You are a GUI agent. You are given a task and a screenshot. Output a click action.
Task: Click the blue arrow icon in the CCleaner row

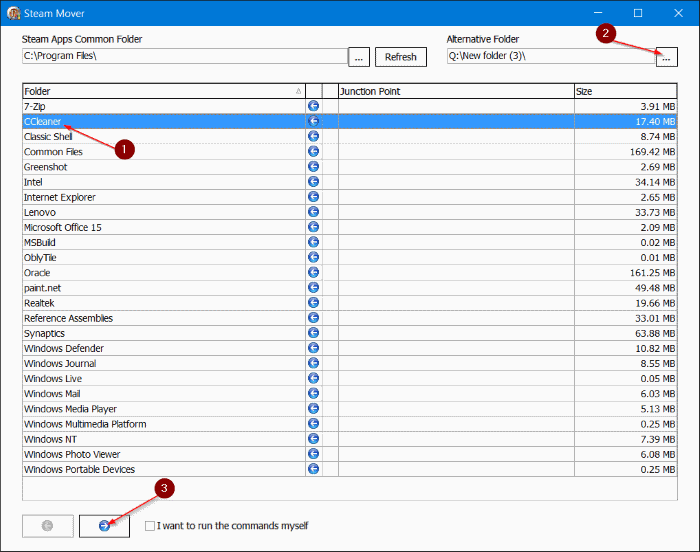[314, 121]
